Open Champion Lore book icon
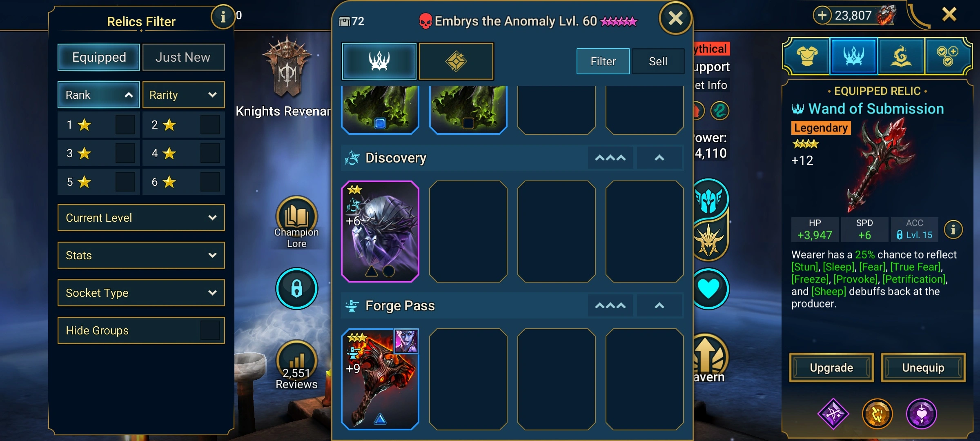980x441 pixels. [x=296, y=216]
